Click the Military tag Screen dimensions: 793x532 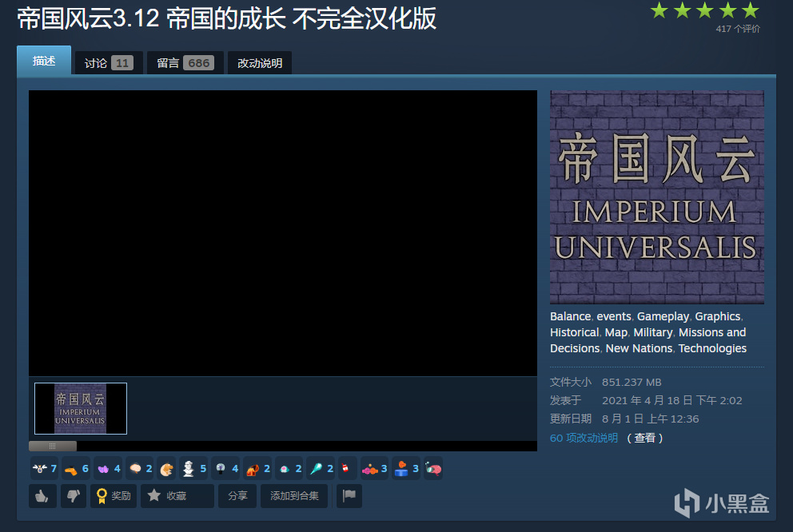(653, 332)
